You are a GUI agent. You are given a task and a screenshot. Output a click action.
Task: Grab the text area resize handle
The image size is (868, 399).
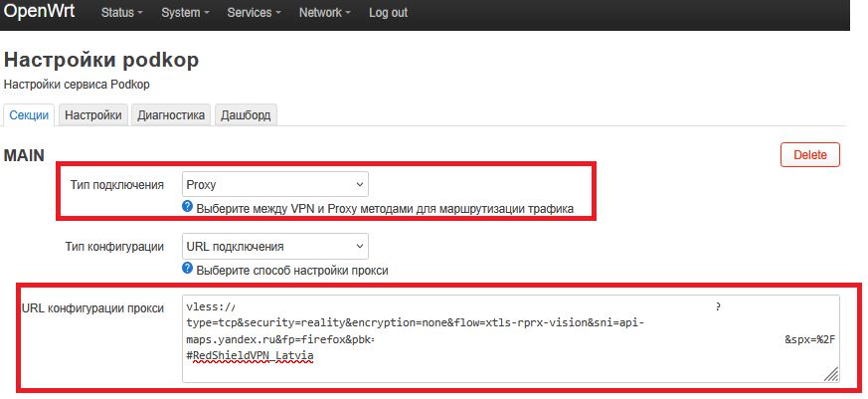(x=830, y=374)
